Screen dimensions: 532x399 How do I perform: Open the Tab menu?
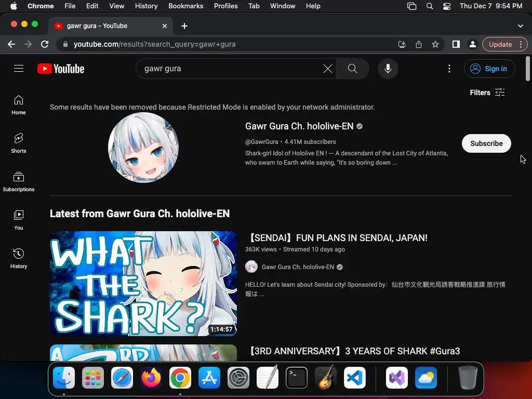[254, 6]
